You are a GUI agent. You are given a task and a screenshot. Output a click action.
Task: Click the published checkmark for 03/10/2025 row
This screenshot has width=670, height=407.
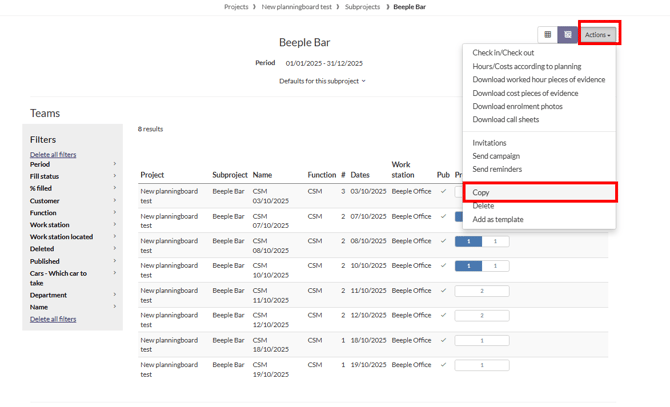(443, 191)
